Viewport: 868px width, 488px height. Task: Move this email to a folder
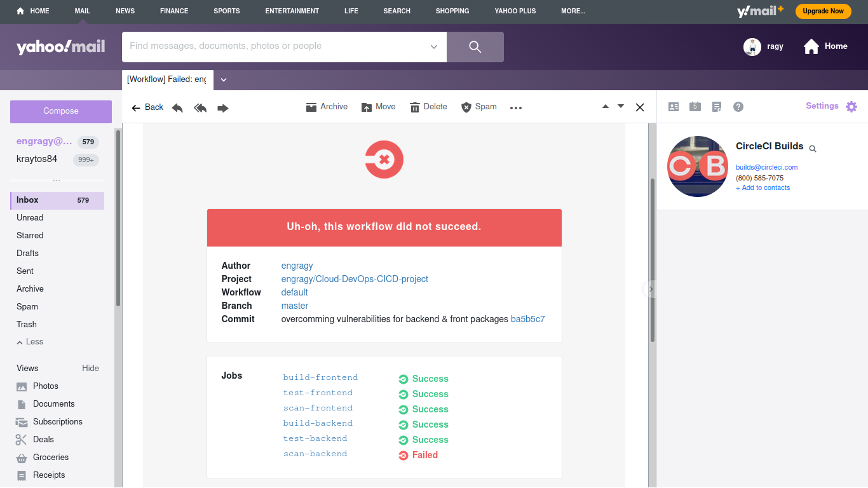coord(378,107)
